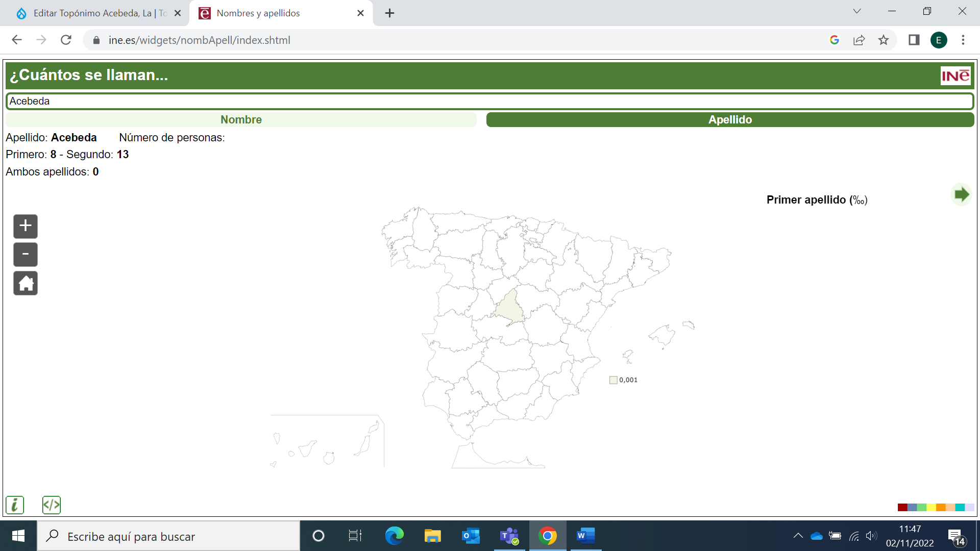Reset map with the home button

[26, 283]
